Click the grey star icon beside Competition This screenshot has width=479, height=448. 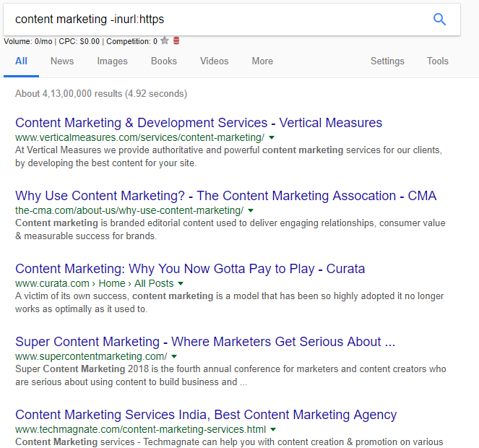point(165,41)
